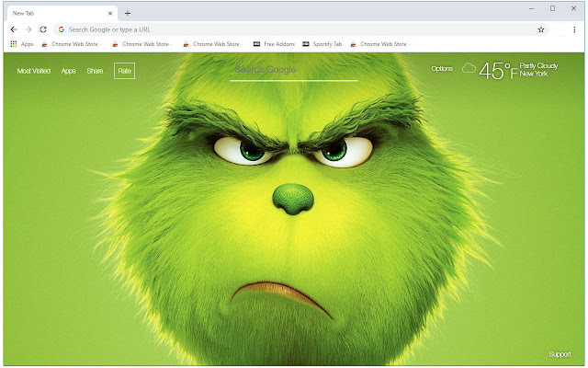Open first Chrome Web Store bookmark

[72, 44]
